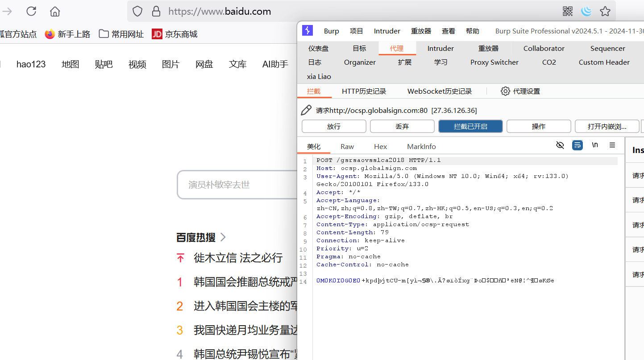Switch to the 仪表盘 tab
644x360 pixels.
coord(318,48)
